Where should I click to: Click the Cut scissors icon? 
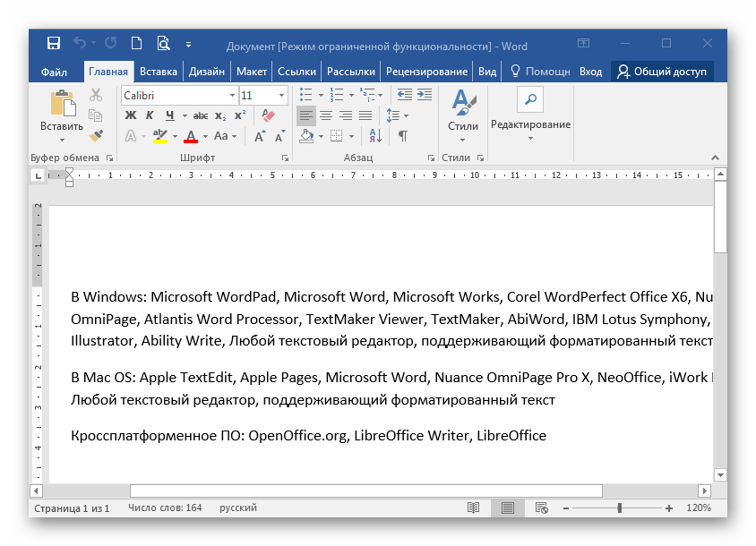(97, 95)
